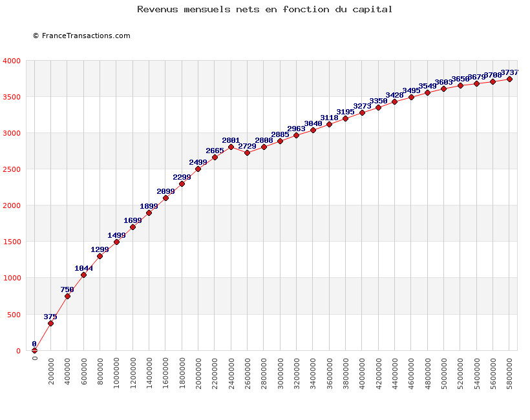Viewport: 530px width, 420px height.
Task: Click the y-axis label 3000
Action: (x=12, y=133)
